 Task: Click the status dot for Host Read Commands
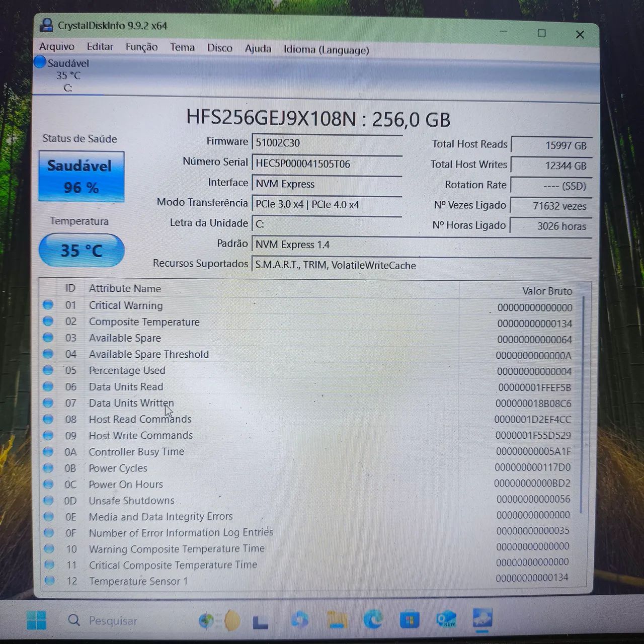click(x=48, y=419)
